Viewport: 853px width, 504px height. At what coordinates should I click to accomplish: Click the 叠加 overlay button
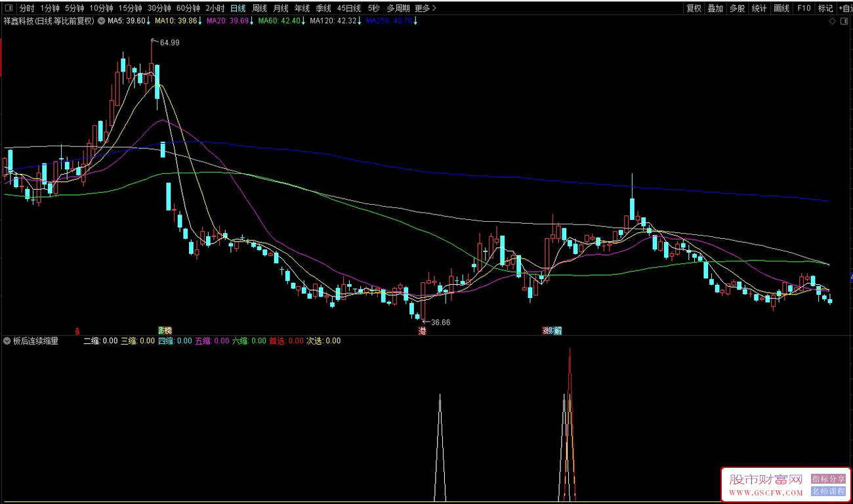click(x=715, y=9)
